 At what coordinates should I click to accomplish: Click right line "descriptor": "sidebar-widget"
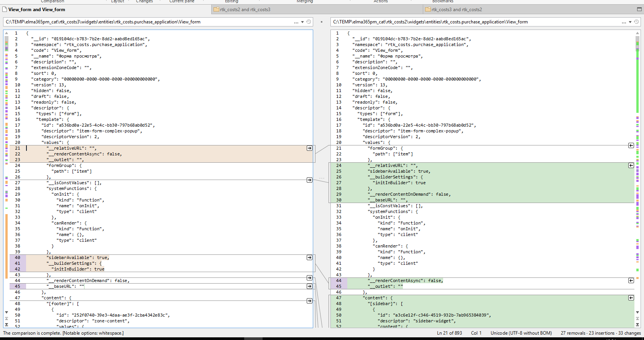coord(417,321)
